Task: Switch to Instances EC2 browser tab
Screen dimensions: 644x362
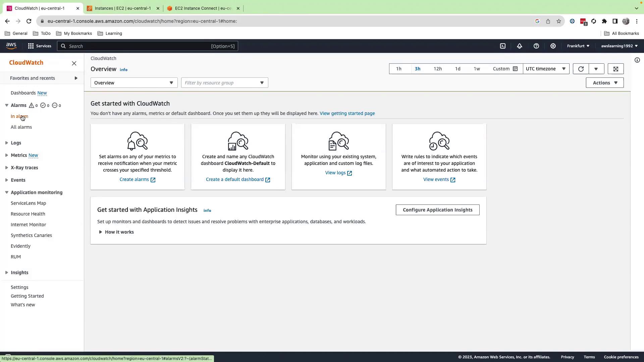Action: point(122,8)
